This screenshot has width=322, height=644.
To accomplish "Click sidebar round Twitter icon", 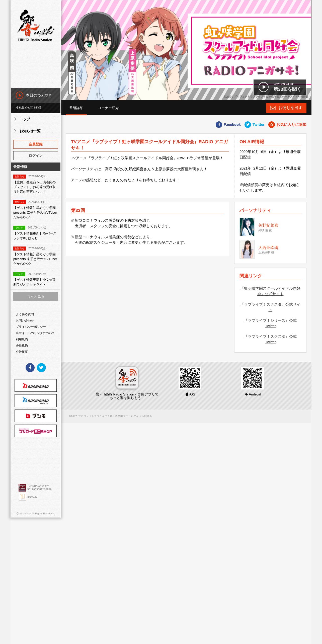I will (41, 368).
